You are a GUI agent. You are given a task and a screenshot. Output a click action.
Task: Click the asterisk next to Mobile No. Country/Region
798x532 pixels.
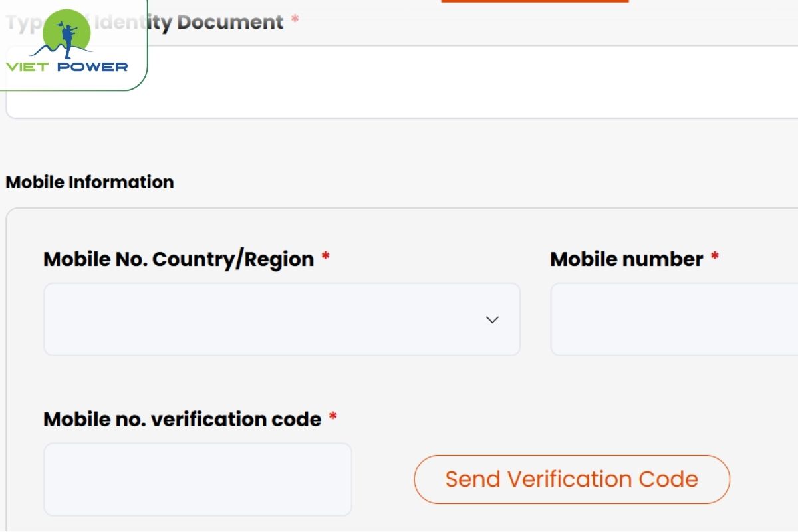(325, 257)
